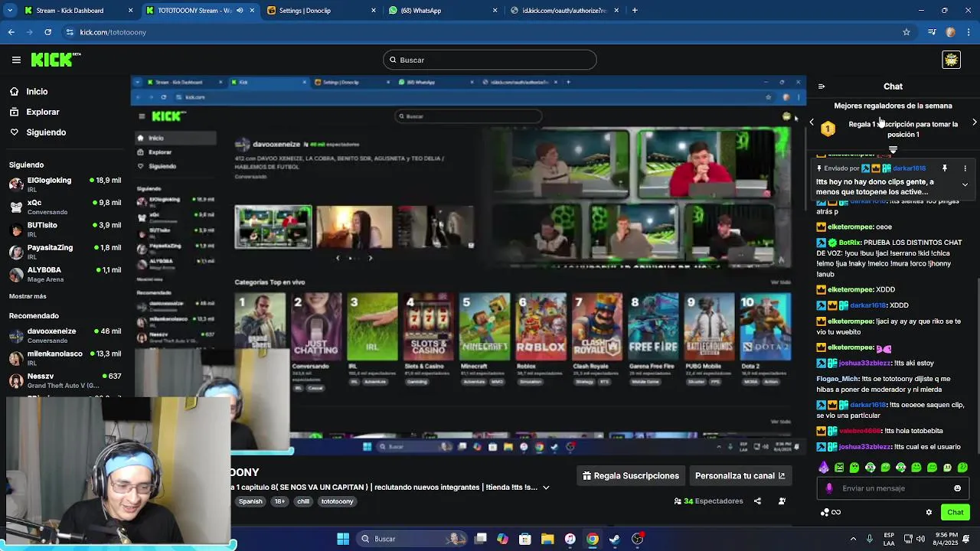The width and height of the screenshot is (980, 551).
Task: Mute the TOTOTOONY Stream tab audio
Action: 240,11
